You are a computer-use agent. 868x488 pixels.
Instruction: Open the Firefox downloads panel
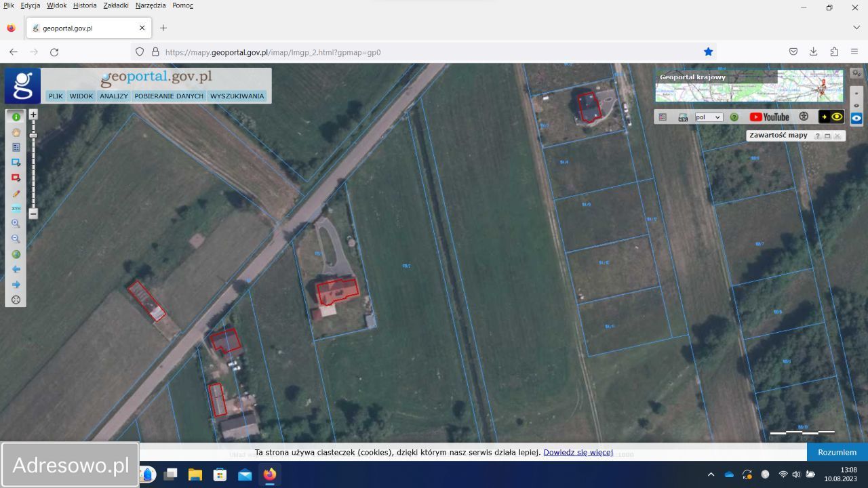click(x=814, y=52)
